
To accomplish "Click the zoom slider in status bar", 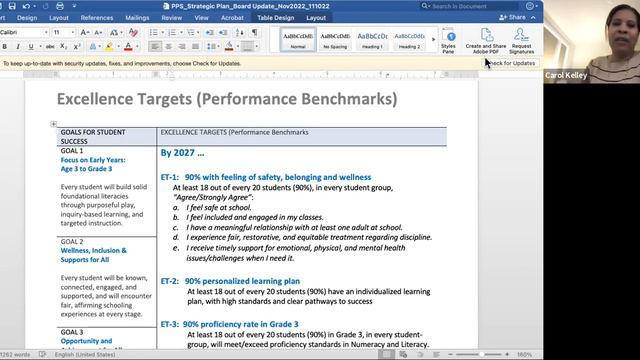I will [479, 355].
